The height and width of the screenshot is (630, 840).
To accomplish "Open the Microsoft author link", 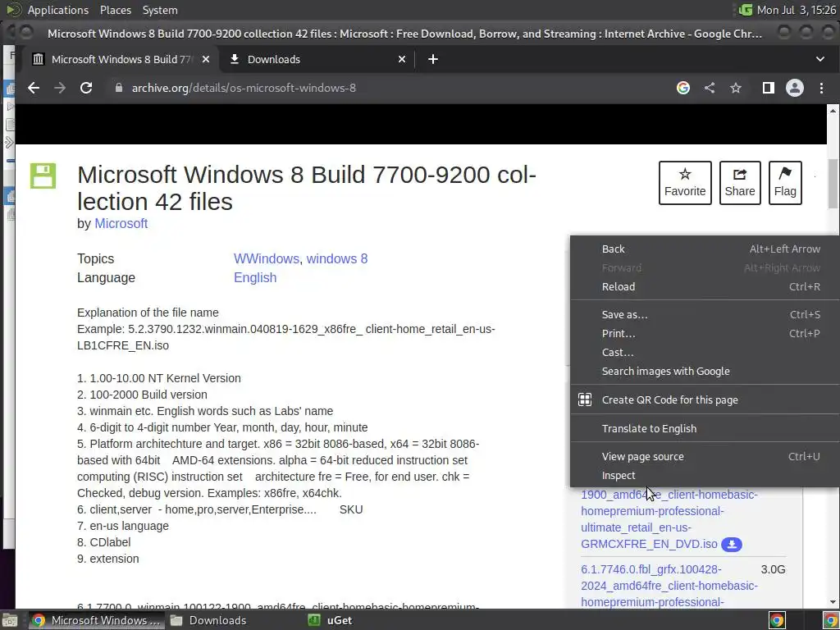I will tap(121, 223).
